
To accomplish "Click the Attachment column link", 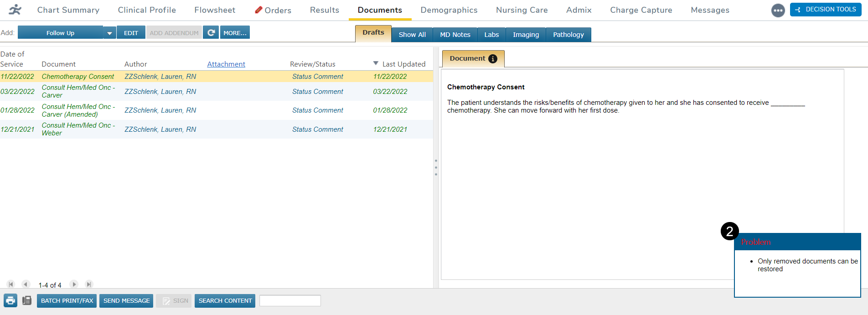I will click(x=226, y=64).
